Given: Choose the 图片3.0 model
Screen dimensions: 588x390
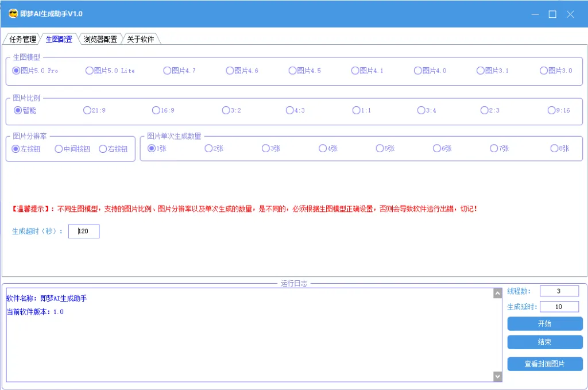Looking at the screenshot, I should click(556, 71).
